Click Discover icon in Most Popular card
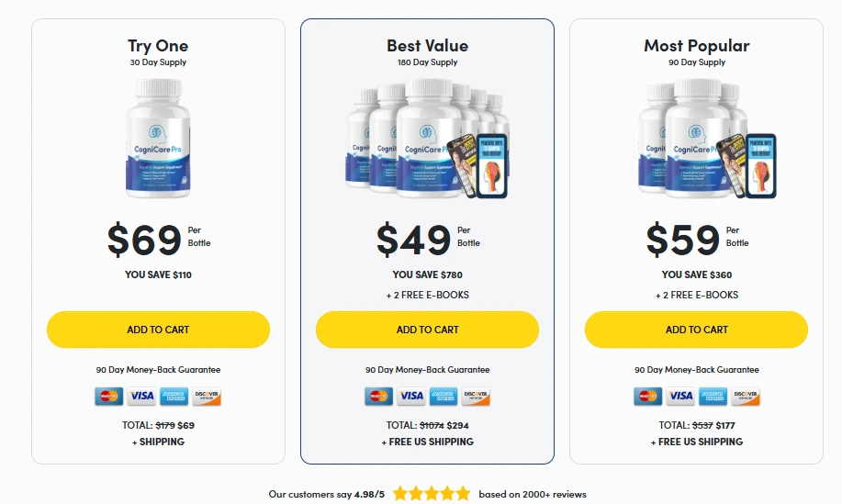 pos(746,396)
